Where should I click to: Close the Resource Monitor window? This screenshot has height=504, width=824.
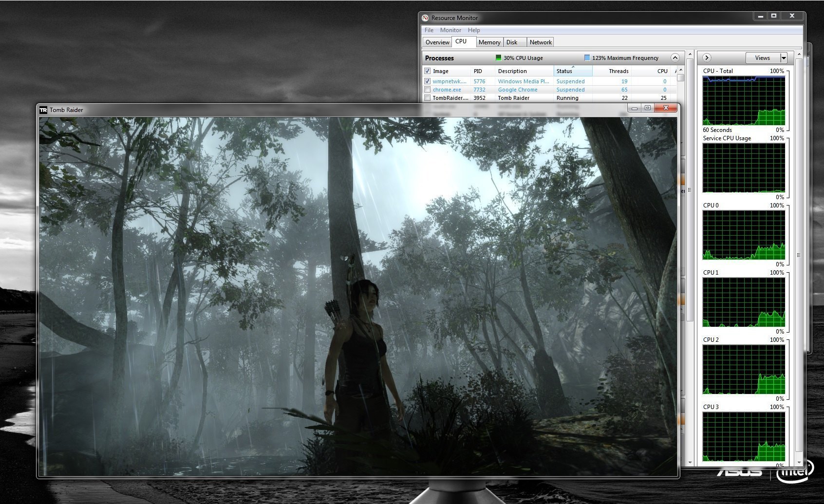[x=792, y=16]
